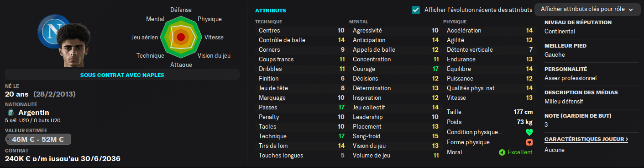The height and width of the screenshot is (168, 644).
Task: Click the Technique column header
Action: (x=268, y=22)
